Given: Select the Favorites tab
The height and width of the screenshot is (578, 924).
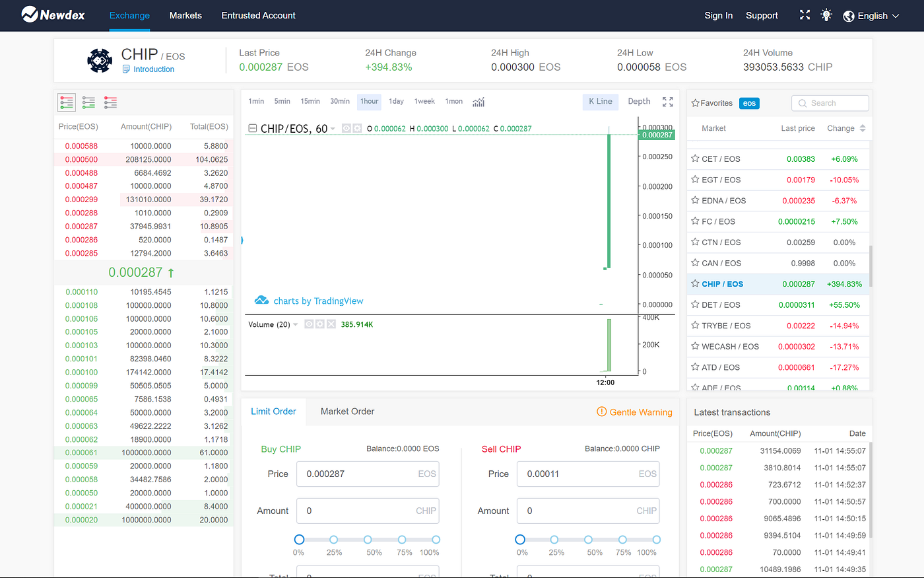Looking at the screenshot, I should pos(712,103).
